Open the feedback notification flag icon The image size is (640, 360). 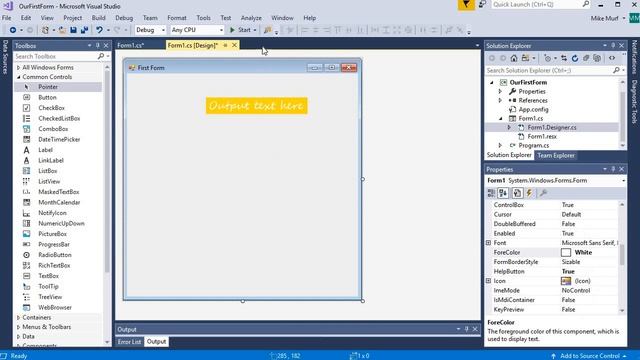(x=466, y=5)
